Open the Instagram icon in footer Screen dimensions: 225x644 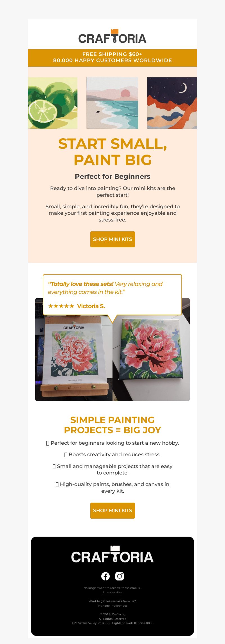tap(120, 576)
